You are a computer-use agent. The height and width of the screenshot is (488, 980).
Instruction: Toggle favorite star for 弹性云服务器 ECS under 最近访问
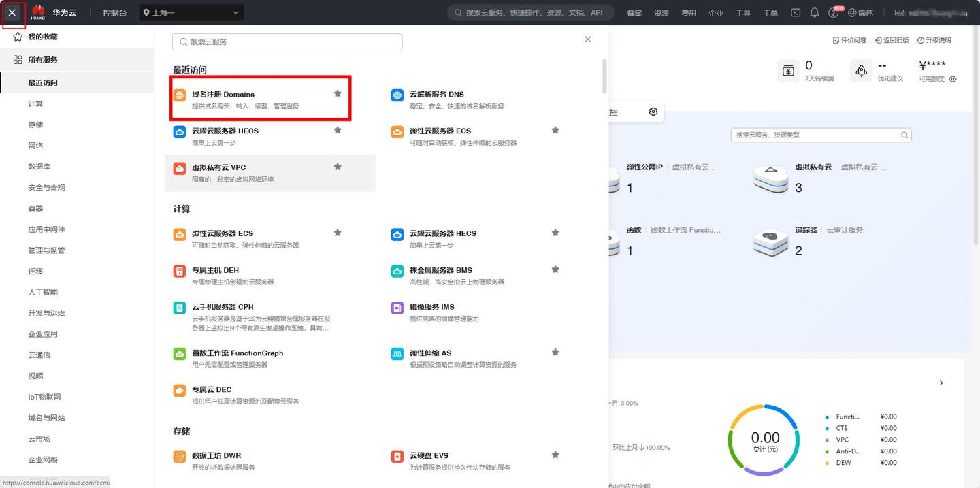click(555, 130)
